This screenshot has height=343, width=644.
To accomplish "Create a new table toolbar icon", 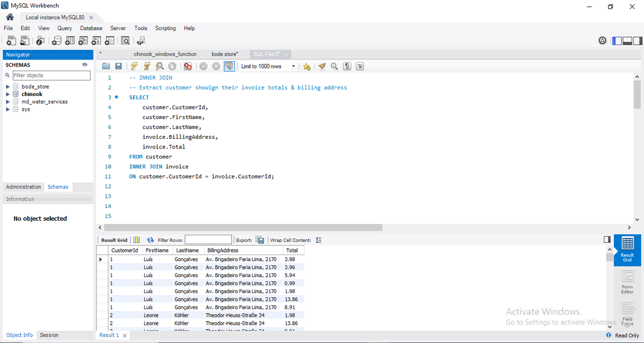I will [70, 40].
